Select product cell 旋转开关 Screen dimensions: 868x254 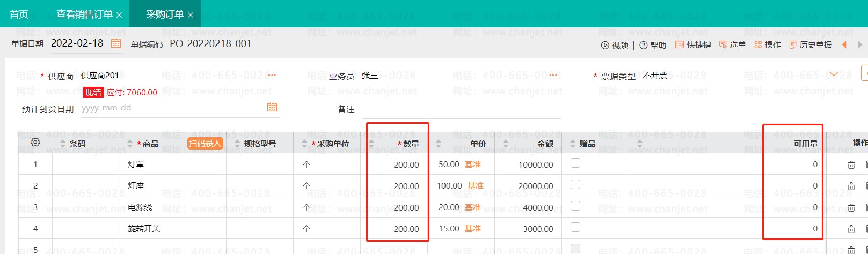point(173,229)
